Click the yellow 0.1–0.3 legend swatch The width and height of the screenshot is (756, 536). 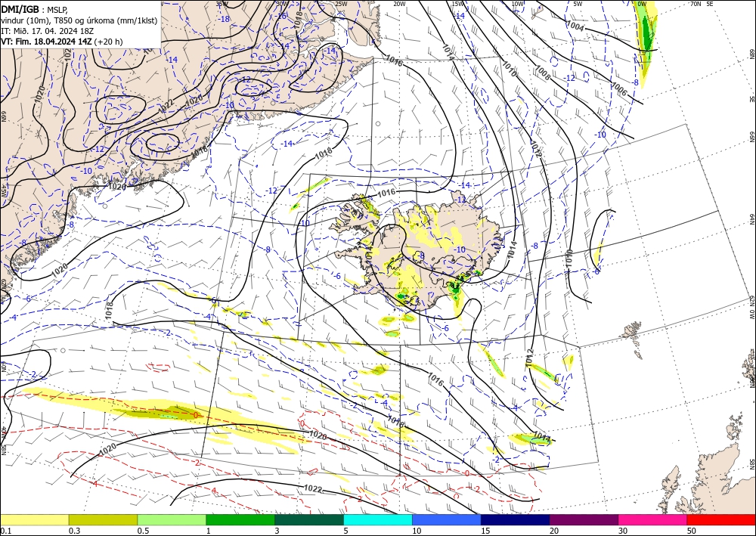click(34, 519)
